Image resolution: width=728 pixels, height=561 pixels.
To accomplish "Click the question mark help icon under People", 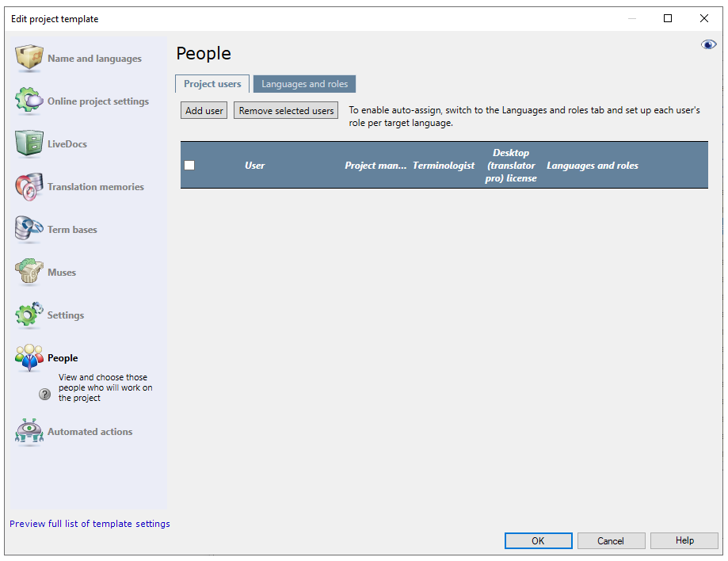I will tap(44, 393).
